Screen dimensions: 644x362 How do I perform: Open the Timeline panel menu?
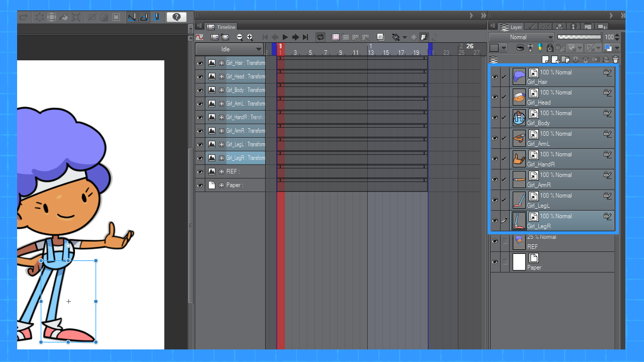[200, 26]
